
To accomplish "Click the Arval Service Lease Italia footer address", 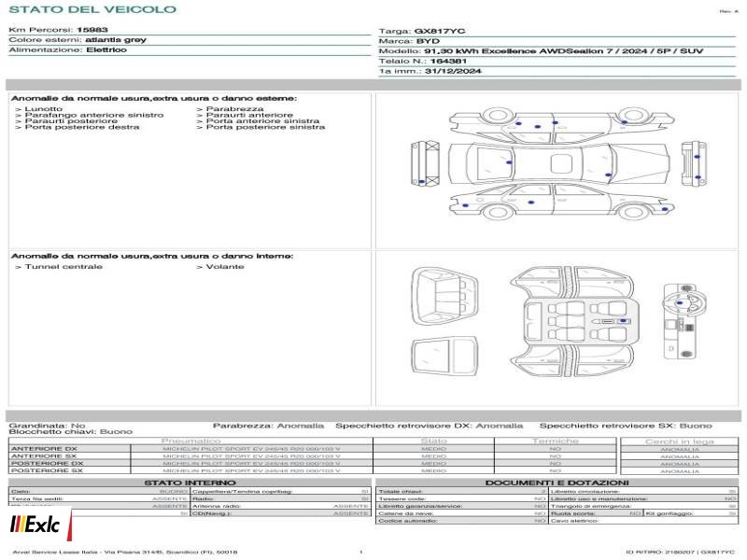I will (125, 552).
